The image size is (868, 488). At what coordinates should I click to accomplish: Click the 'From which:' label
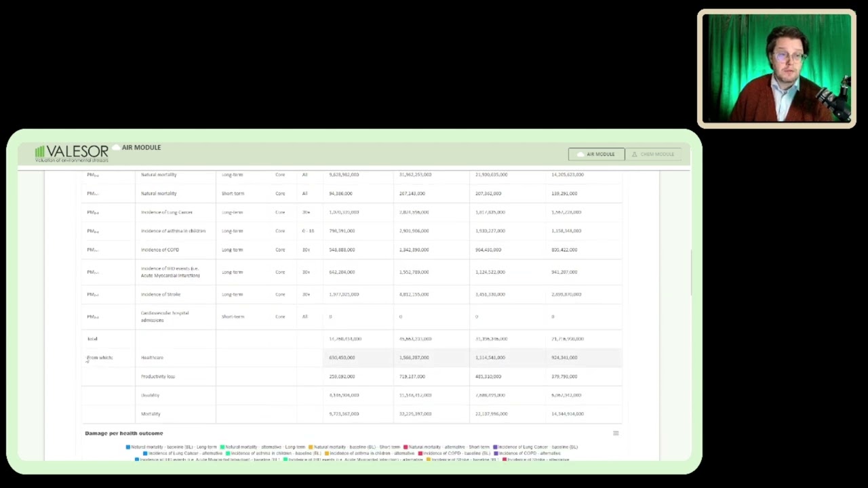click(100, 358)
